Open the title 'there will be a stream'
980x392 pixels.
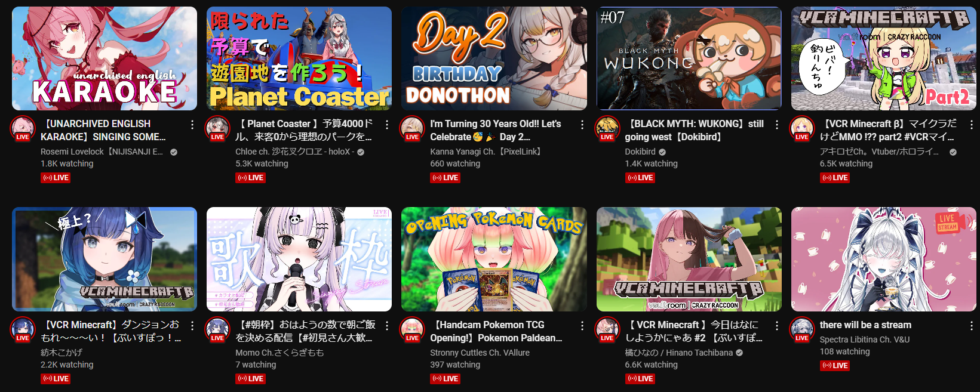[865, 325]
